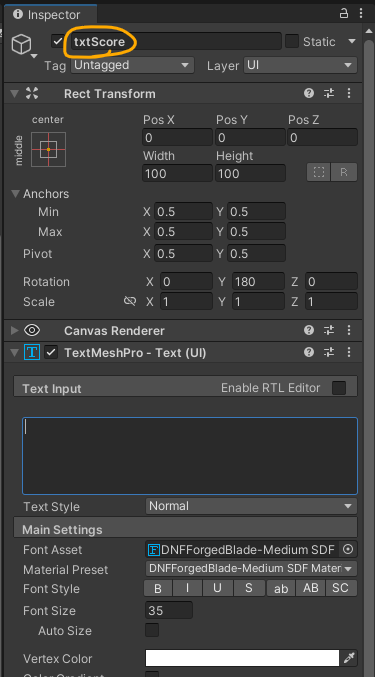Open the Material Preset dropdown
Screen dimensions: 375x677
(x=251, y=569)
